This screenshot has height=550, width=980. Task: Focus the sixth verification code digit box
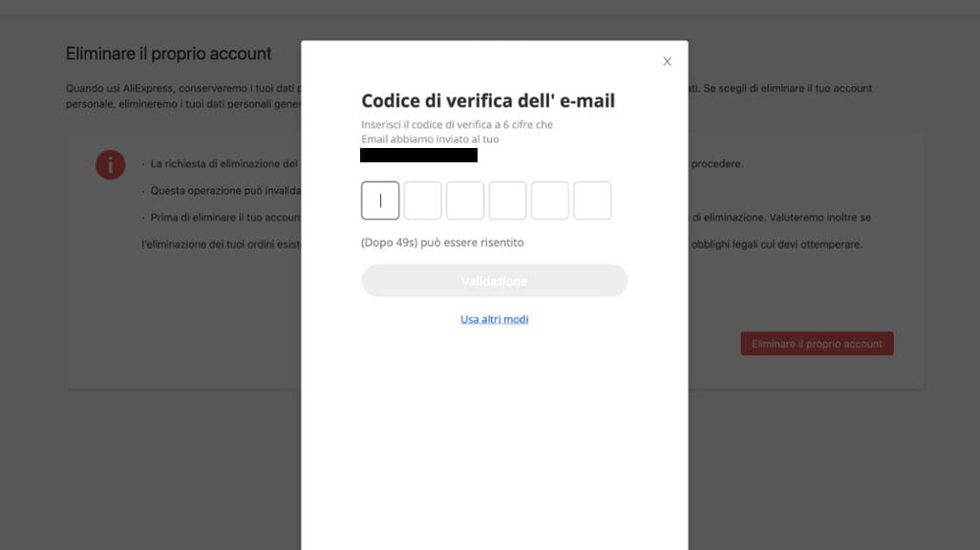pos(592,201)
